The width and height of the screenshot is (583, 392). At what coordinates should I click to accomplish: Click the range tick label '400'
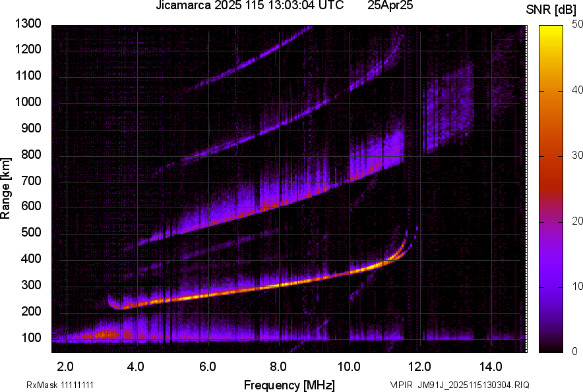pos(31,259)
